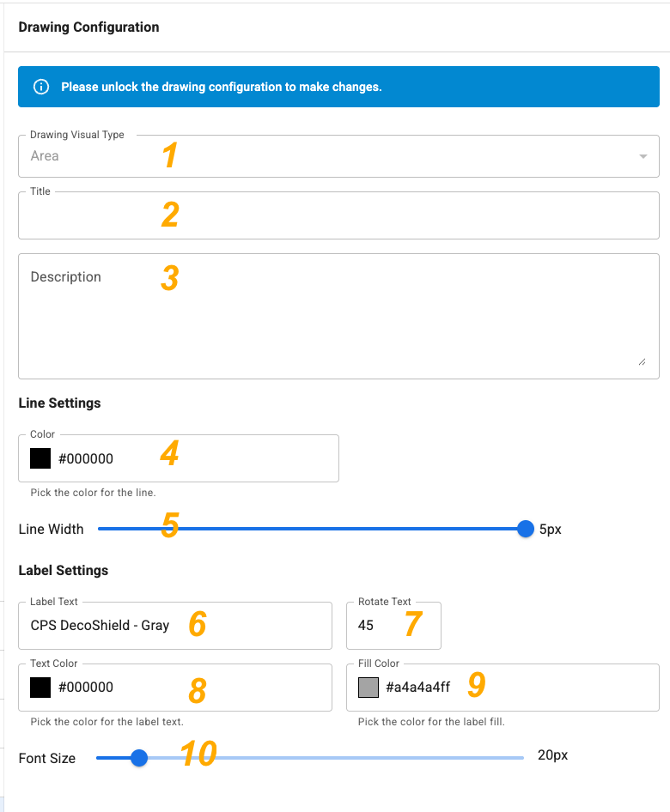Select the Area value in Drawing Visual Type

[45, 156]
